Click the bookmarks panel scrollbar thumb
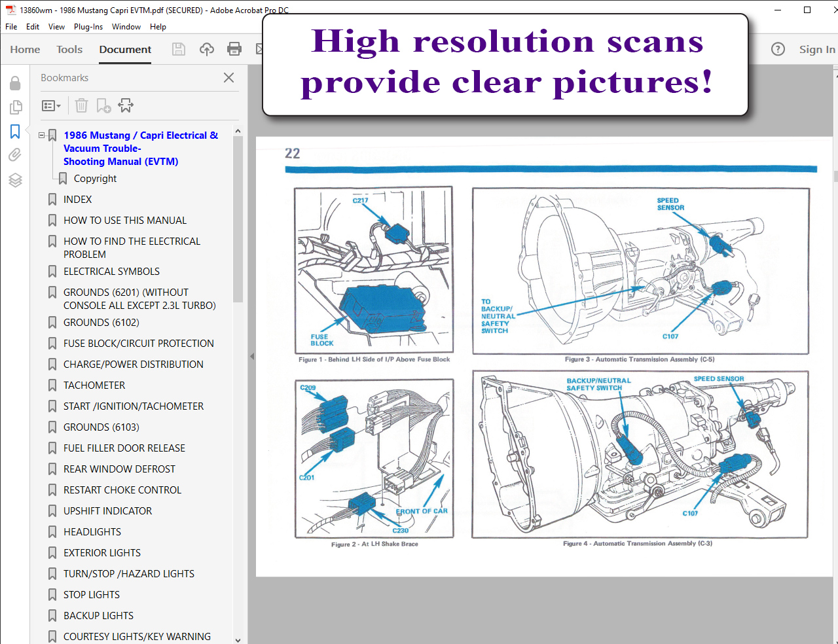 238,219
